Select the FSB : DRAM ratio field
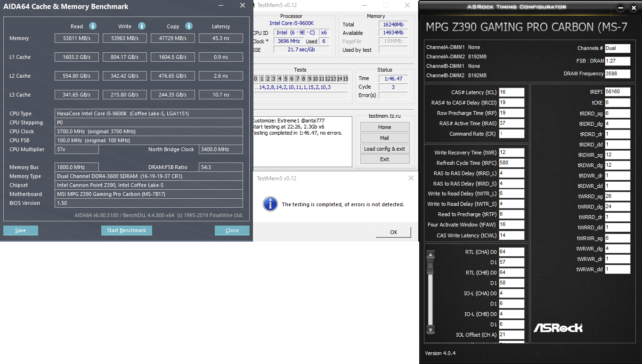642x364 pixels. [618, 61]
